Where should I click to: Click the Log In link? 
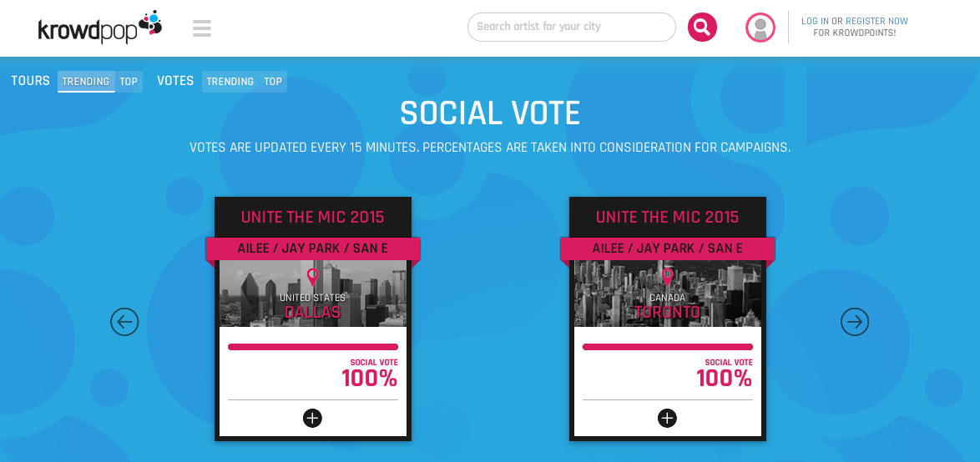click(815, 22)
